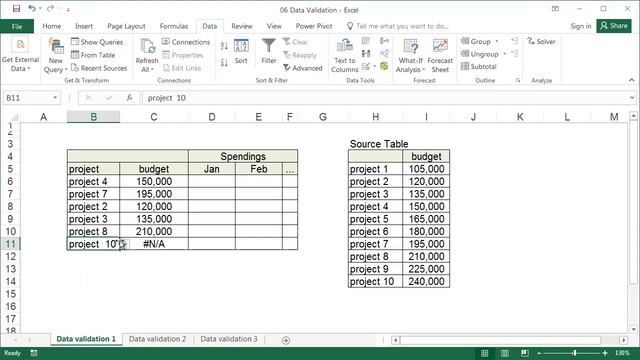Launch the Solver add-in

[541, 41]
